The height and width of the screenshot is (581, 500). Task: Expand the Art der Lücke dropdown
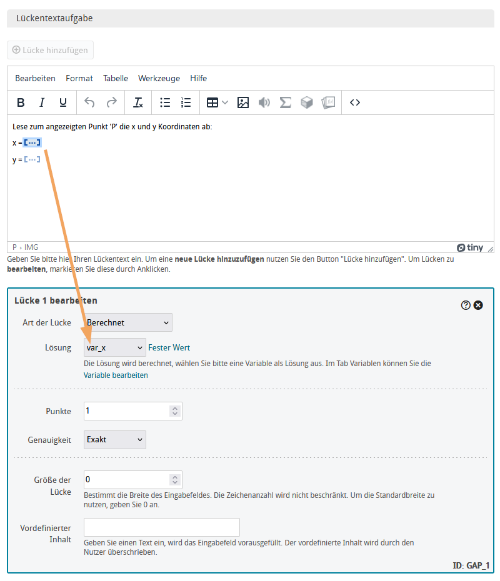pyautogui.click(x=128, y=322)
